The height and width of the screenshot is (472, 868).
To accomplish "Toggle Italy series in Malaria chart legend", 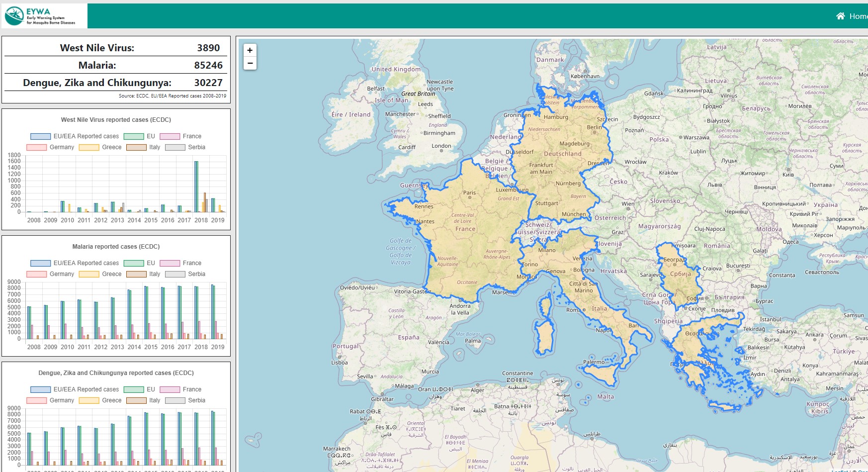I will [x=143, y=274].
